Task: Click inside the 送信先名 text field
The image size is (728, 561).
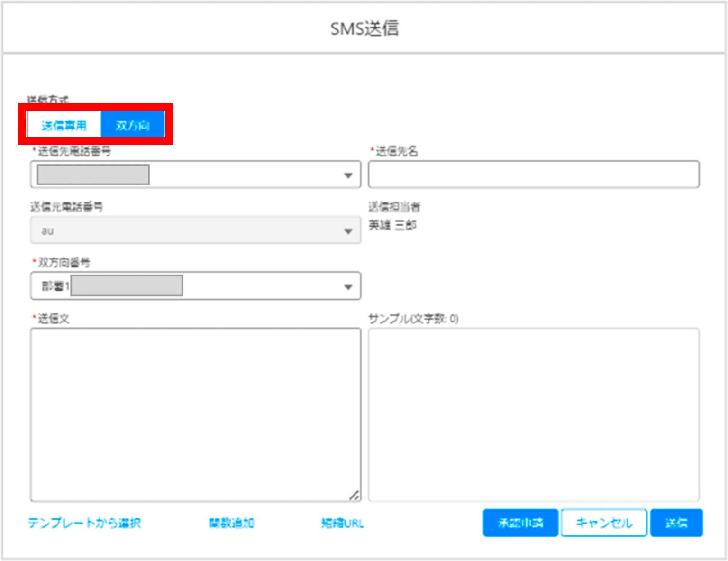Action: (x=533, y=175)
